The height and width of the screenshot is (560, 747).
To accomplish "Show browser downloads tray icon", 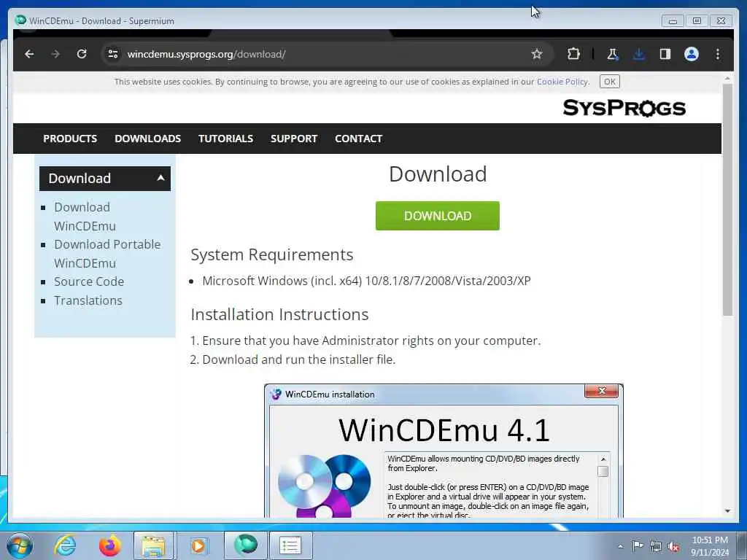I will [639, 54].
